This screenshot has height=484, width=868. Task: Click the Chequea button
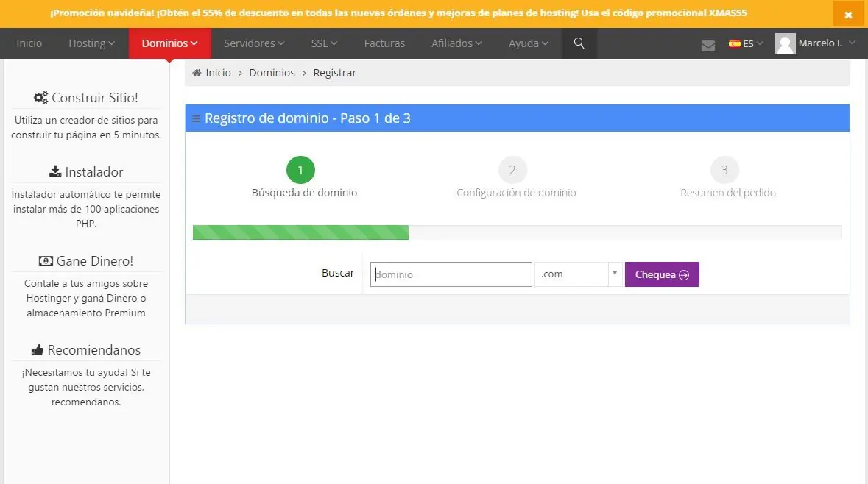point(662,274)
